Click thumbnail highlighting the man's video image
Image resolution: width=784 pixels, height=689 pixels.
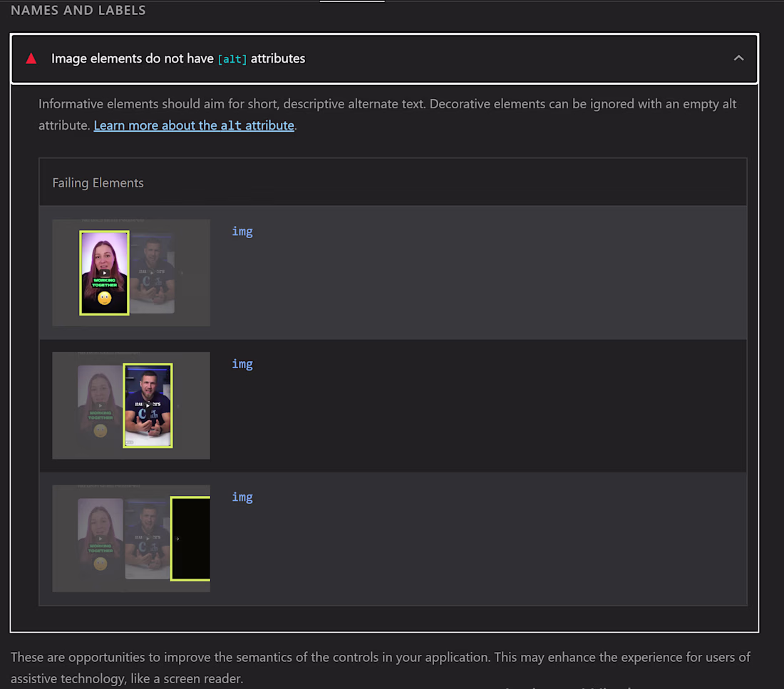pos(131,405)
